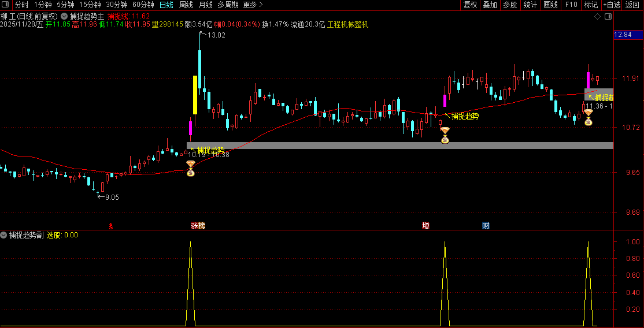Screen dimensions: 644x328
Task: Click the red S marker on the timeline
Action: [x=110, y=226]
